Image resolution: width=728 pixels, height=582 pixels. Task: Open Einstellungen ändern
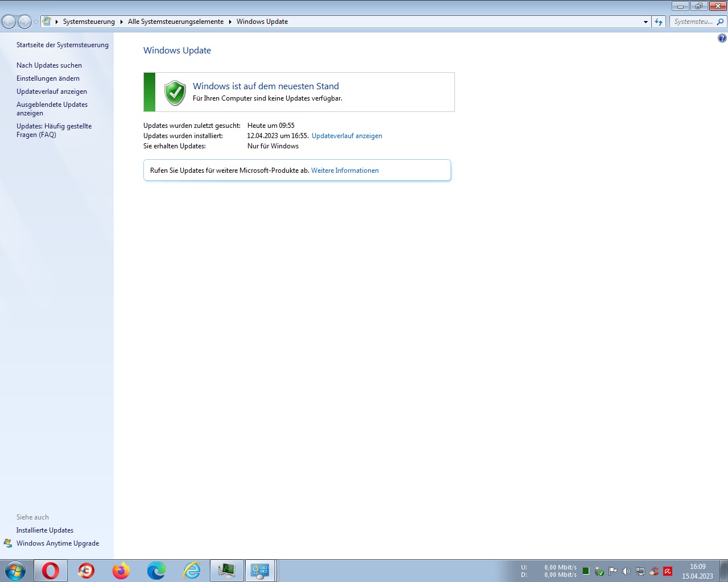click(48, 78)
